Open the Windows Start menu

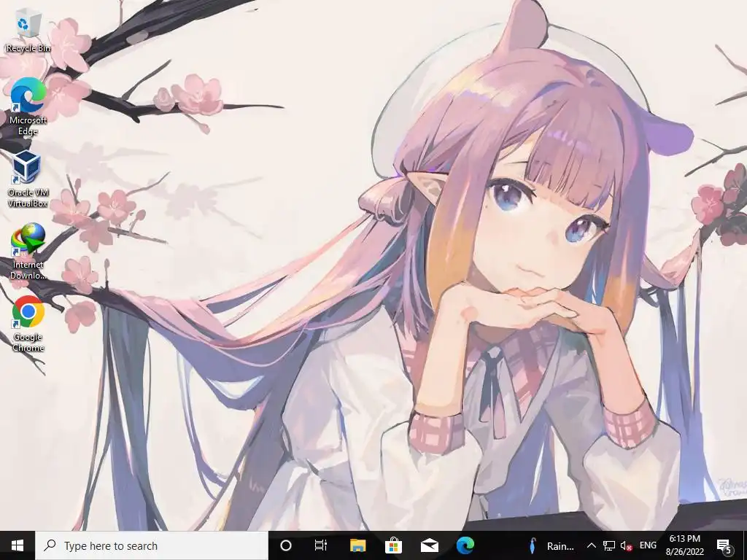18,545
